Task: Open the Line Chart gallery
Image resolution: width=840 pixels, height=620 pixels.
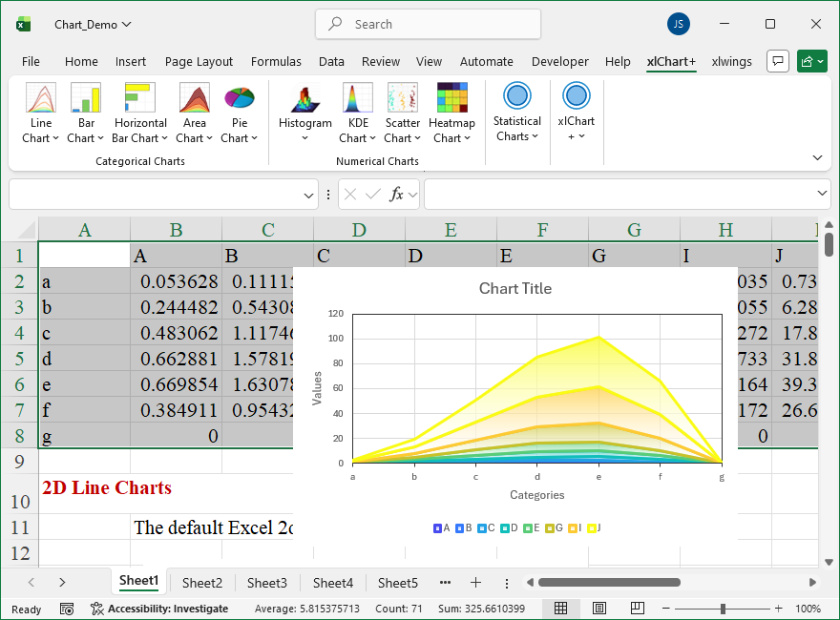Action: click(x=41, y=114)
